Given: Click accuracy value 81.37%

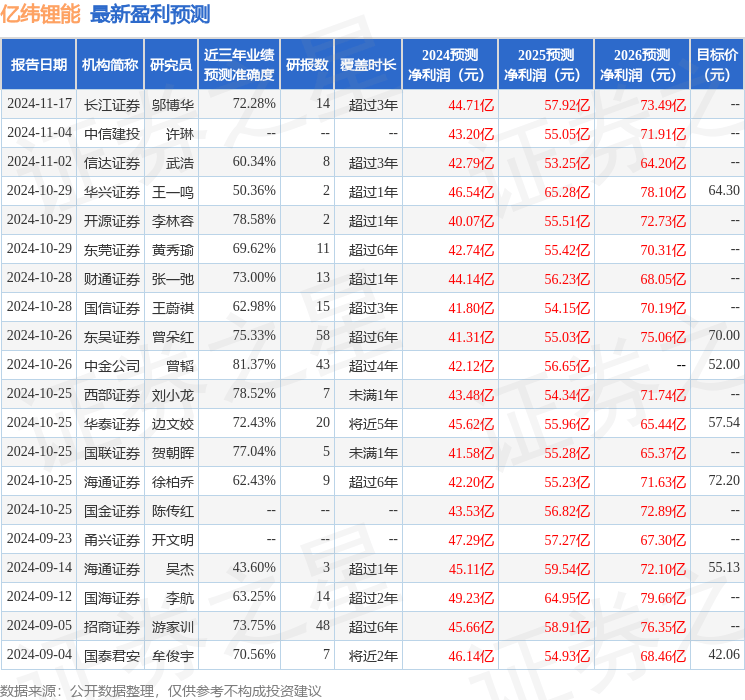Looking at the screenshot, I should point(254,364).
